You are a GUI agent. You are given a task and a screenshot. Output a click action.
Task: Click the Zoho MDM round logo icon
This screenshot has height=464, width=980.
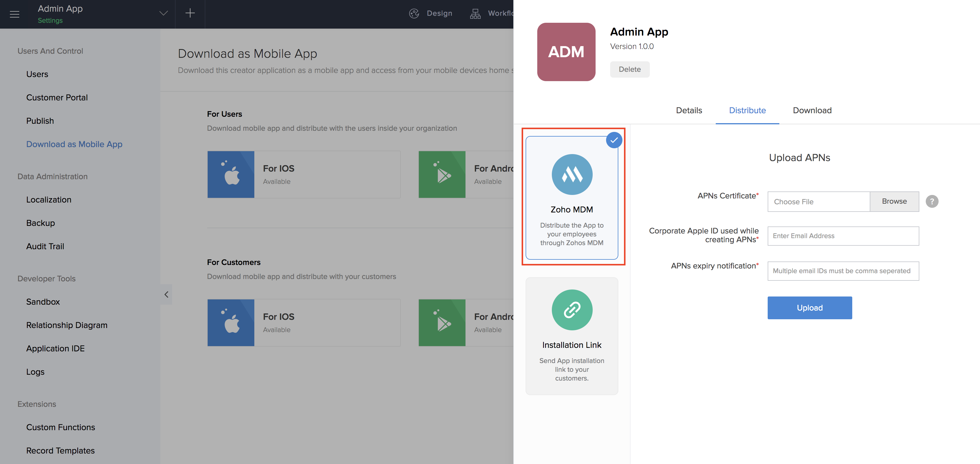571,174
